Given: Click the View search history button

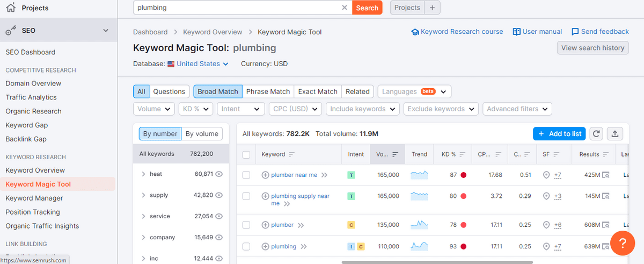Looking at the screenshot, I should click(x=592, y=48).
